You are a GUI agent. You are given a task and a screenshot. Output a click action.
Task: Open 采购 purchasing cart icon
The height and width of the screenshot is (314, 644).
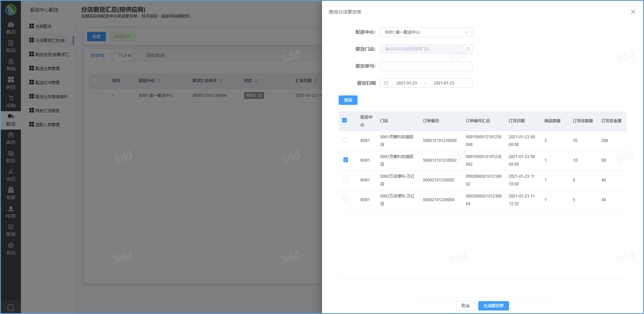11,101
